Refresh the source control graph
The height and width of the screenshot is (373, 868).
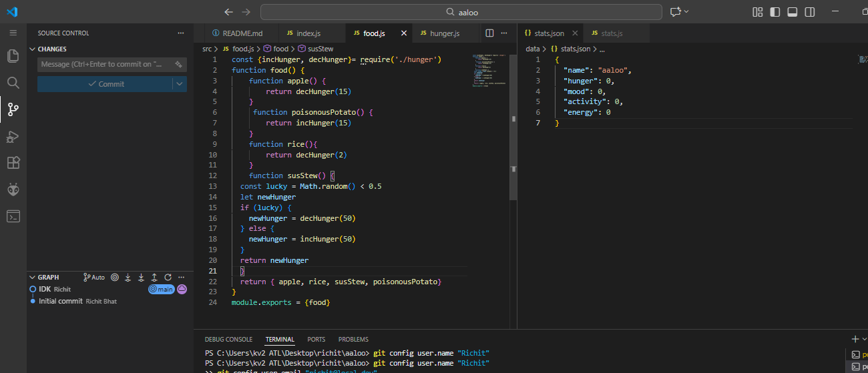[x=168, y=277]
